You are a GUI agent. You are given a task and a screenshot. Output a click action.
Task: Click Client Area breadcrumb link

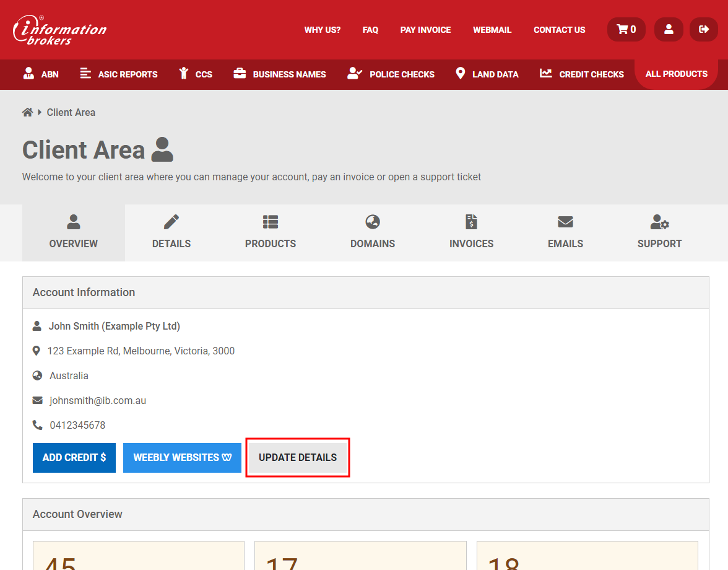71,112
